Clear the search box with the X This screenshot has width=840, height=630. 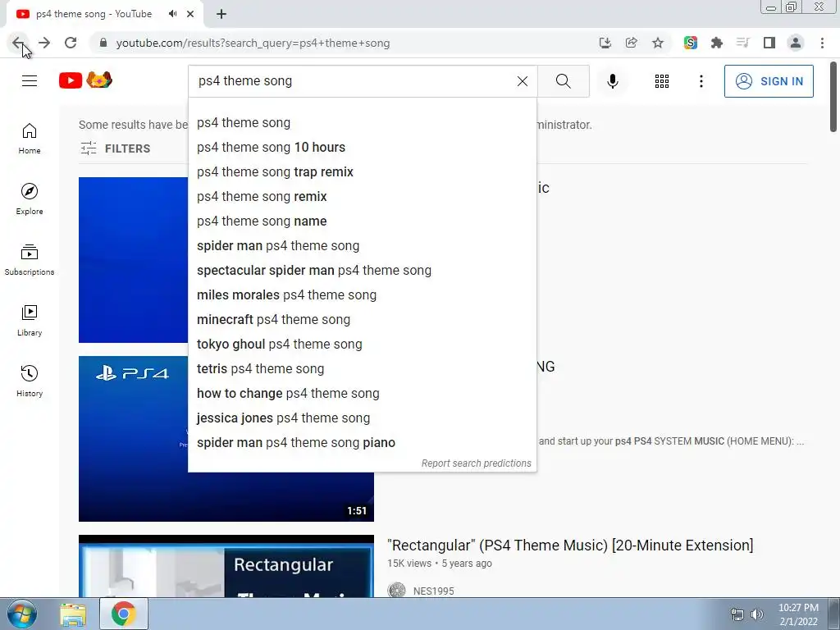point(523,81)
